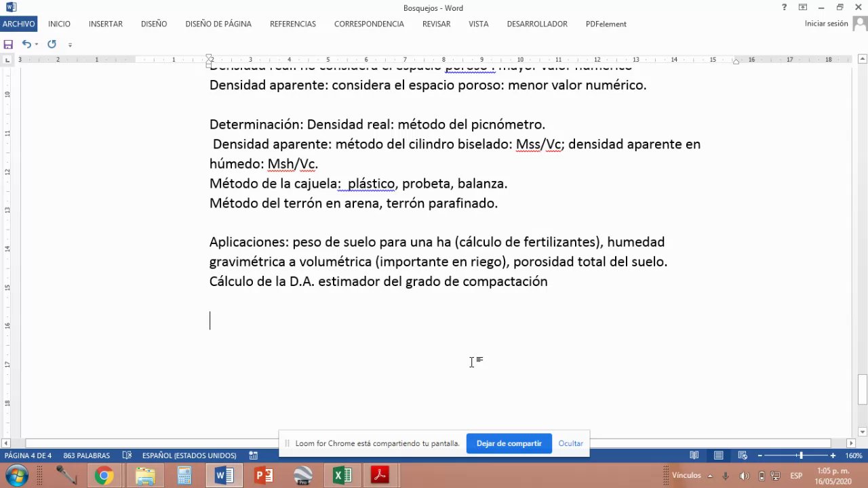Open Word Help question mark icon

coord(784,7)
